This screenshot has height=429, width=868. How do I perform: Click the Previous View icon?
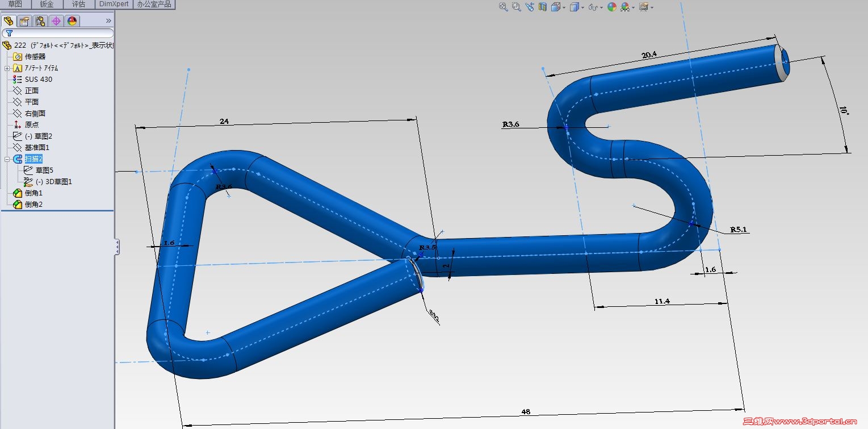pyautogui.click(x=530, y=7)
